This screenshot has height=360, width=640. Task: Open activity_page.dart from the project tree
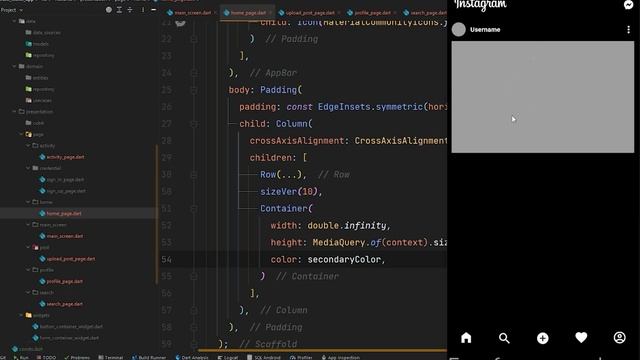(62, 157)
